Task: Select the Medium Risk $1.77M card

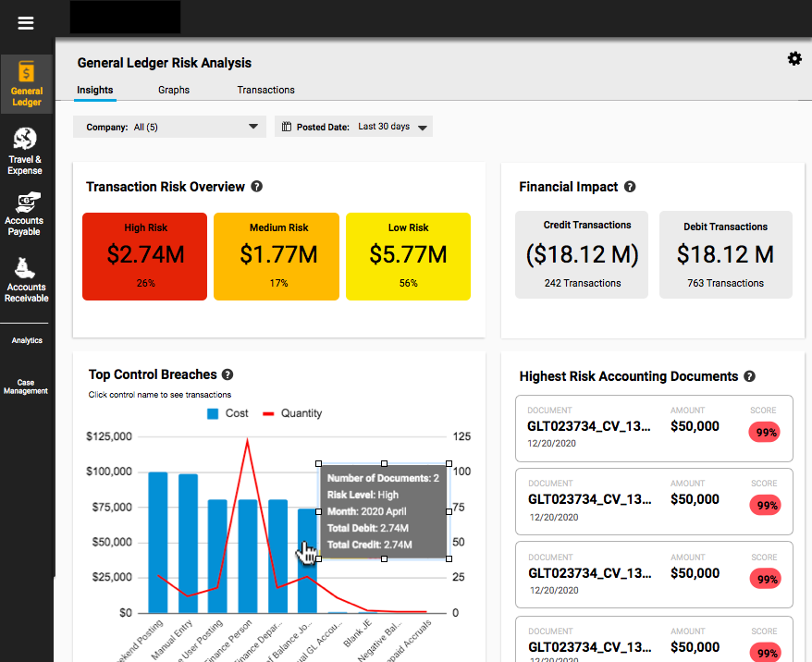Action: pyautogui.click(x=277, y=256)
